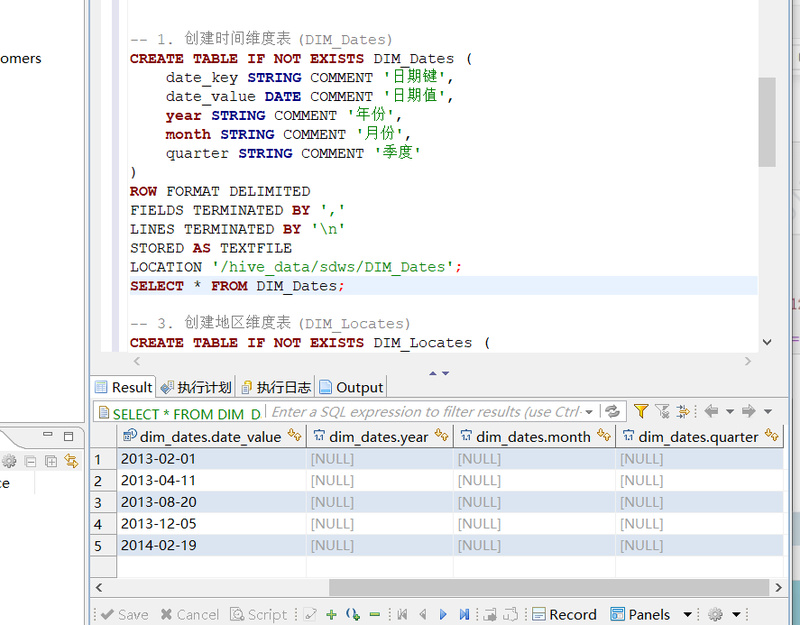Switch to the Output tab
Screen dimensions: 800x625
[351, 387]
